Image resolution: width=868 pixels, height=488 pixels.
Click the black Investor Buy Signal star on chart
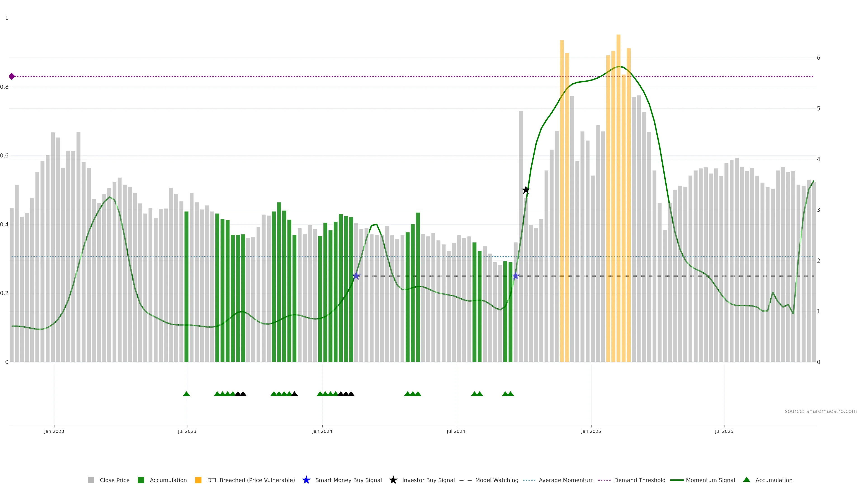click(x=526, y=190)
